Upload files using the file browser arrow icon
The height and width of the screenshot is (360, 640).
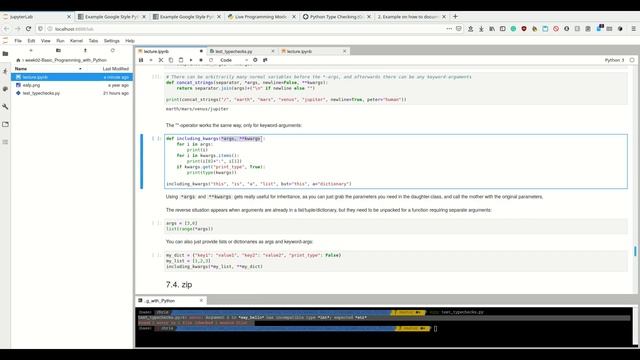point(85,50)
